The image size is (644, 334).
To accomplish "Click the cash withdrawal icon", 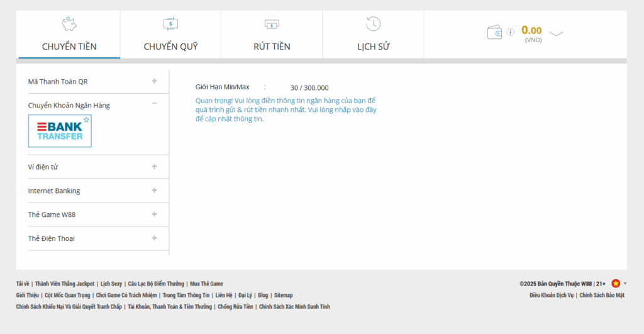I will 272,24.
